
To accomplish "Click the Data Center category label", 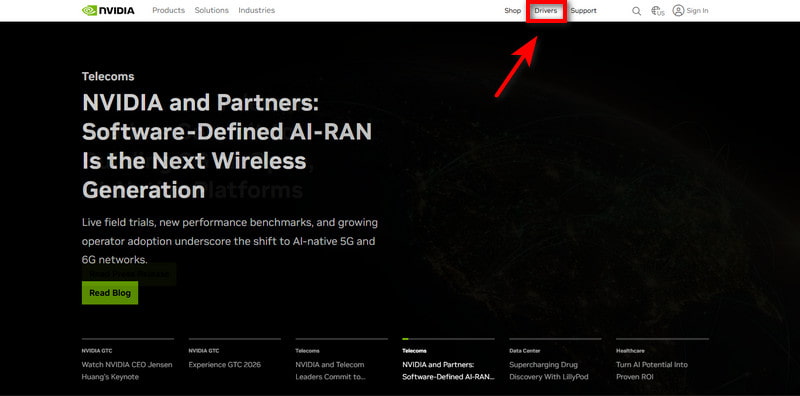I will (524, 351).
